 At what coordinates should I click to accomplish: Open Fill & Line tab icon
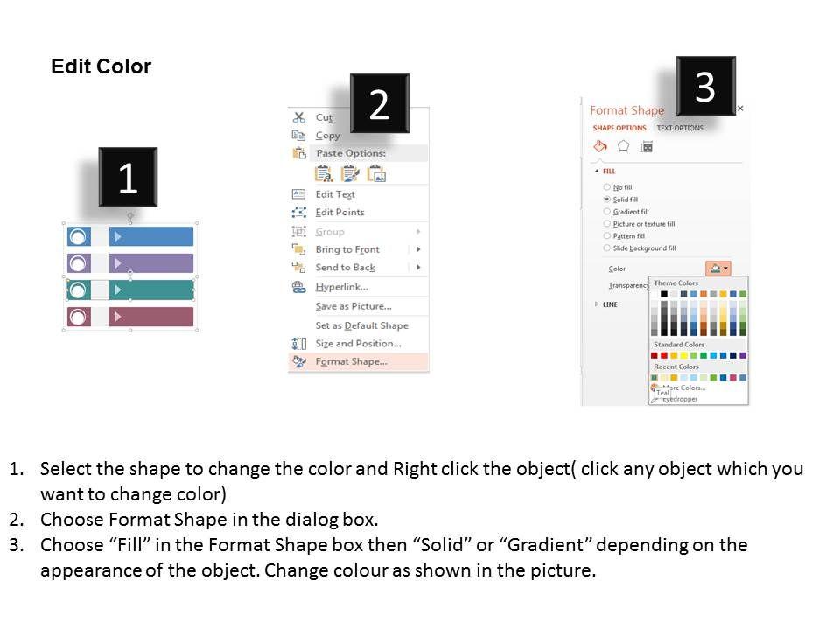(600, 146)
